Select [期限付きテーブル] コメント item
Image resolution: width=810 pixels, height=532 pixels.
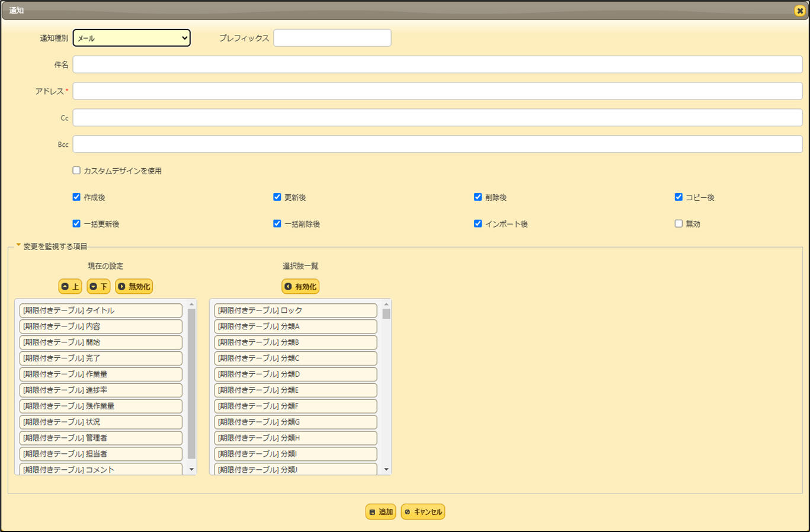pos(101,469)
